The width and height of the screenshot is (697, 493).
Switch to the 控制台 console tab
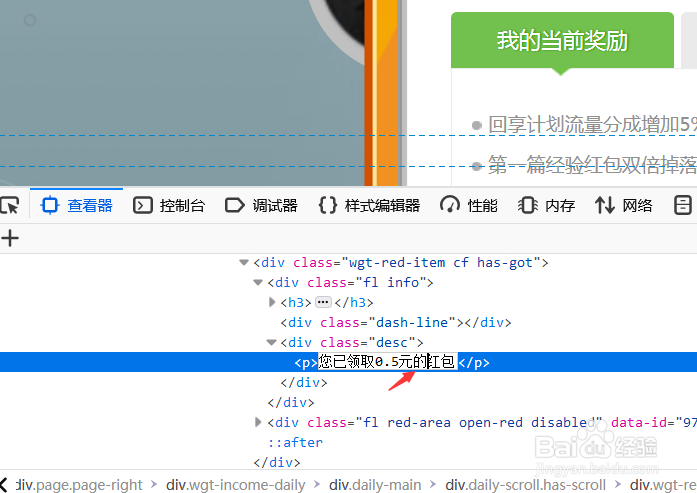[169, 205]
